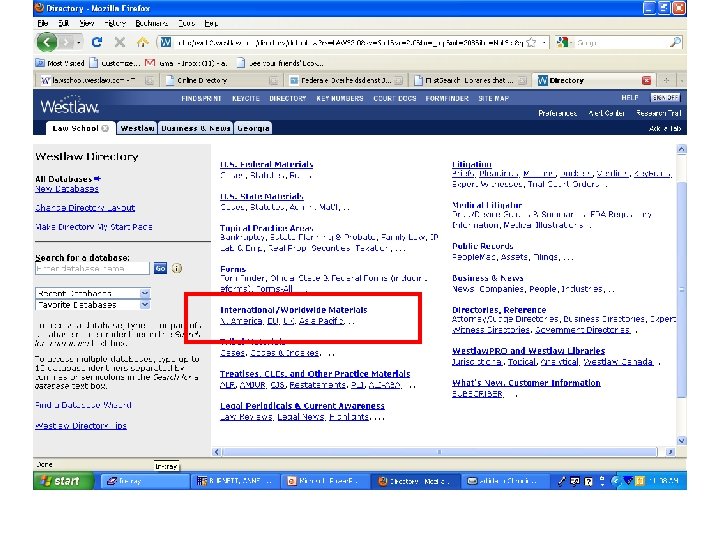
Task: Expand the Recent Databases dropdown
Action: tap(145, 293)
